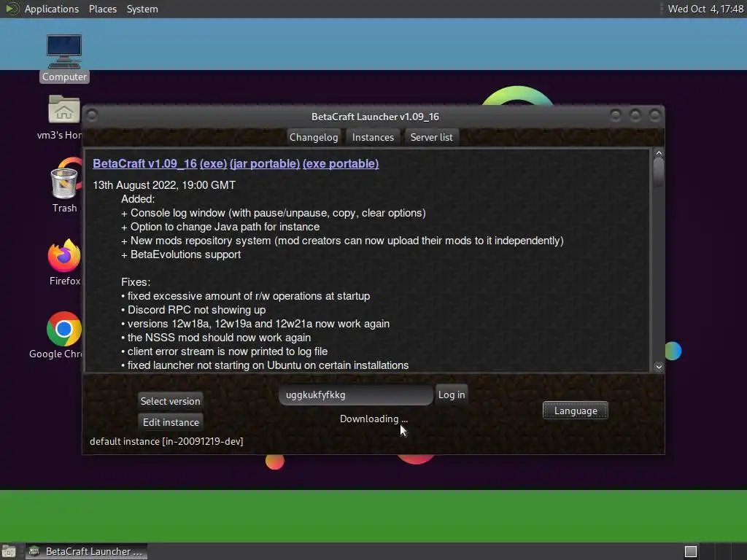
Task: Click the changelog scrollbar thumb
Action: pos(659,171)
